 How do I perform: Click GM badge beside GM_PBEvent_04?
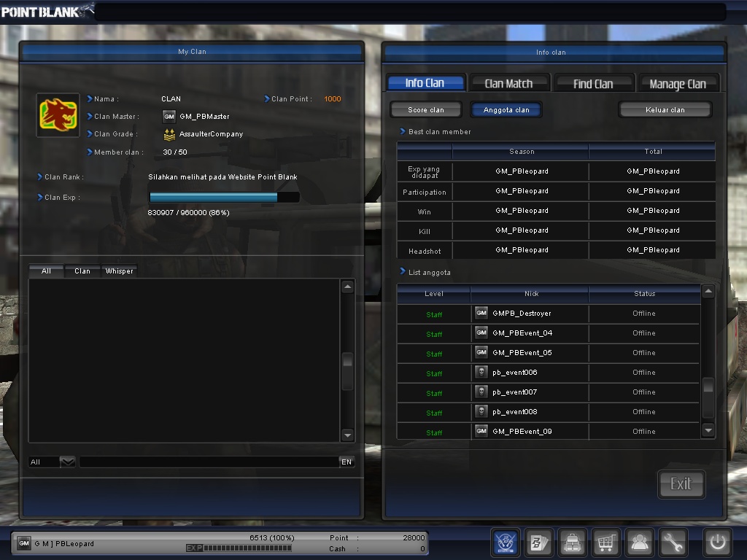point(481,332)
